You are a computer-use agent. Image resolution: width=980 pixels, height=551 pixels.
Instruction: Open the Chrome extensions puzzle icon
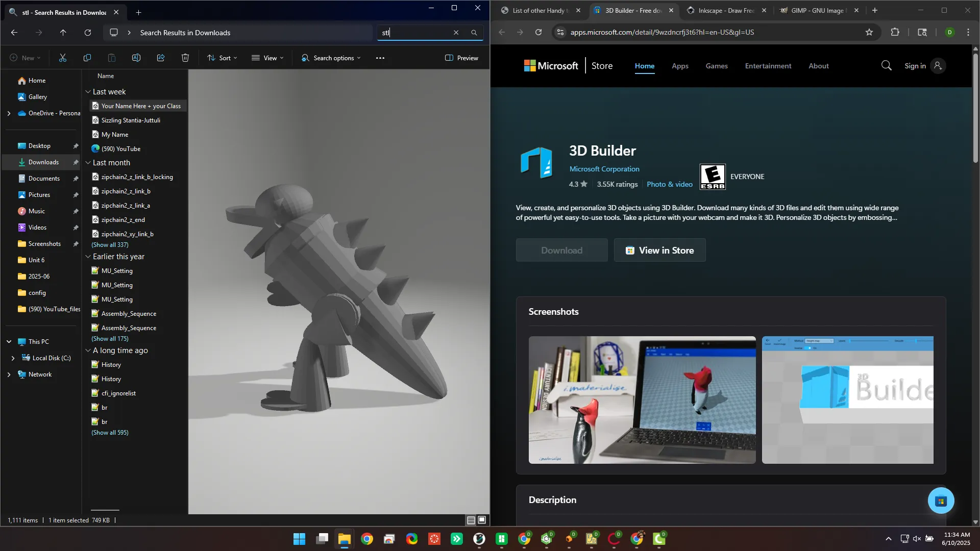[895, 32]
